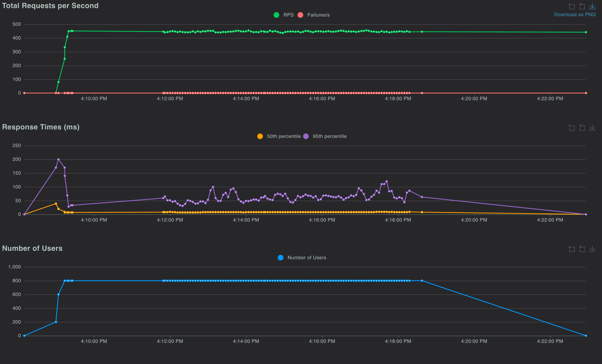
Task: Reset zoom on the Number of Users chart
Action: pos(582,249)
